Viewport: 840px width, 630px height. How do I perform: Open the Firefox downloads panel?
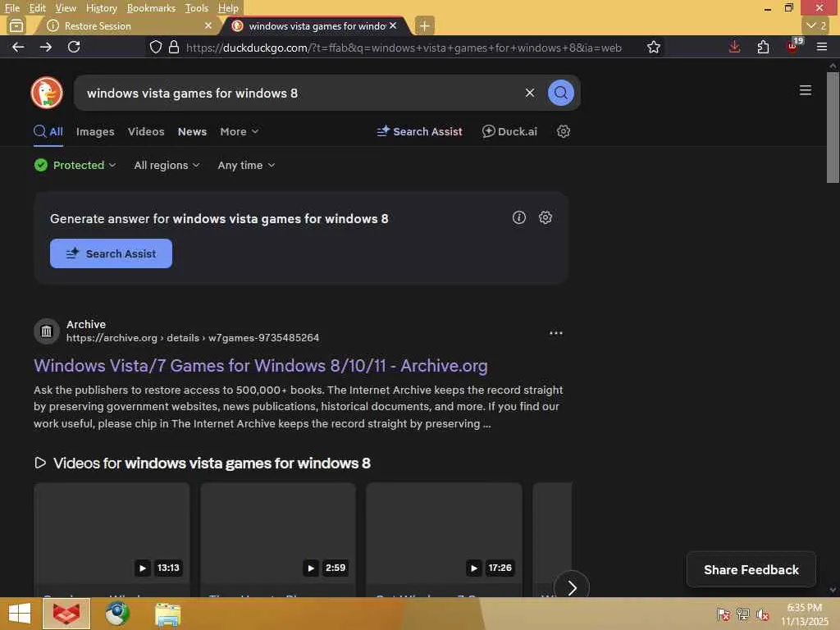[x=734, y=47]
